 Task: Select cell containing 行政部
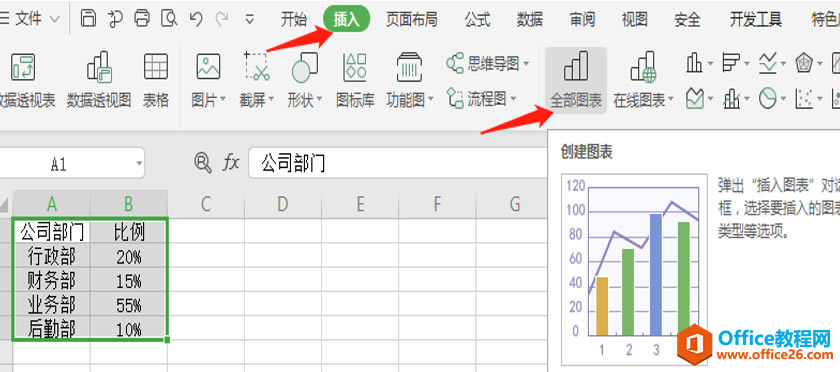click(52, 257)
